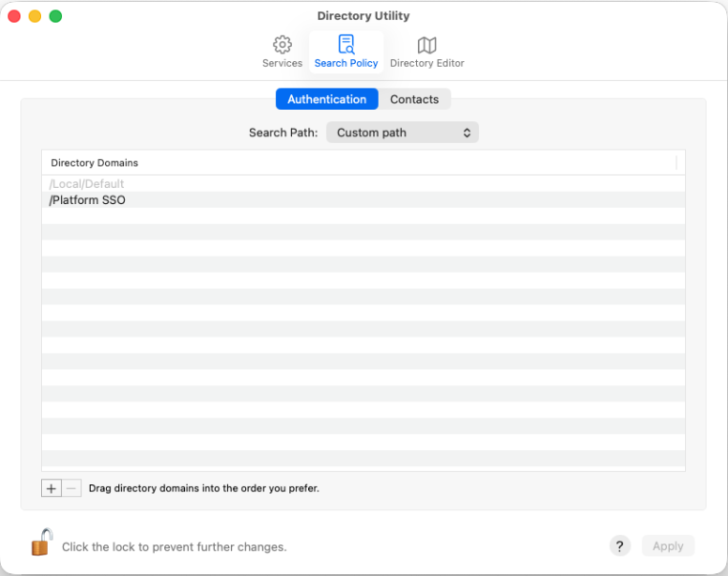Minimize the window with the yellow button
The height and width of the screenshot is (576, 728).
(x=34, y=16)
